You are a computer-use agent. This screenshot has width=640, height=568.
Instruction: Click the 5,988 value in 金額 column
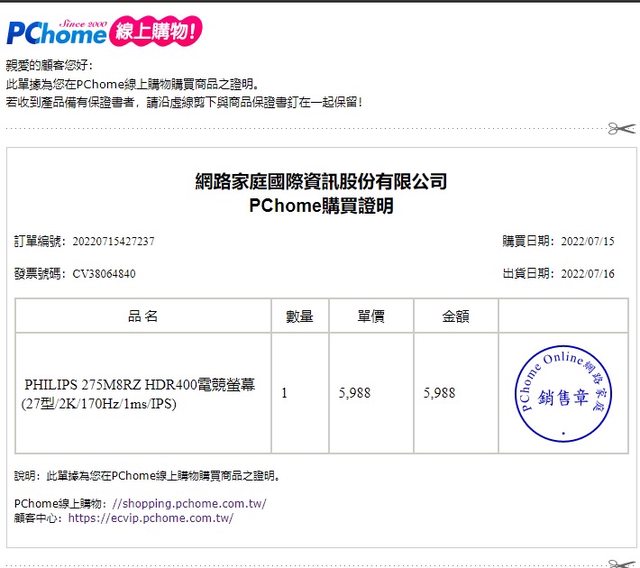coord(439,393)
